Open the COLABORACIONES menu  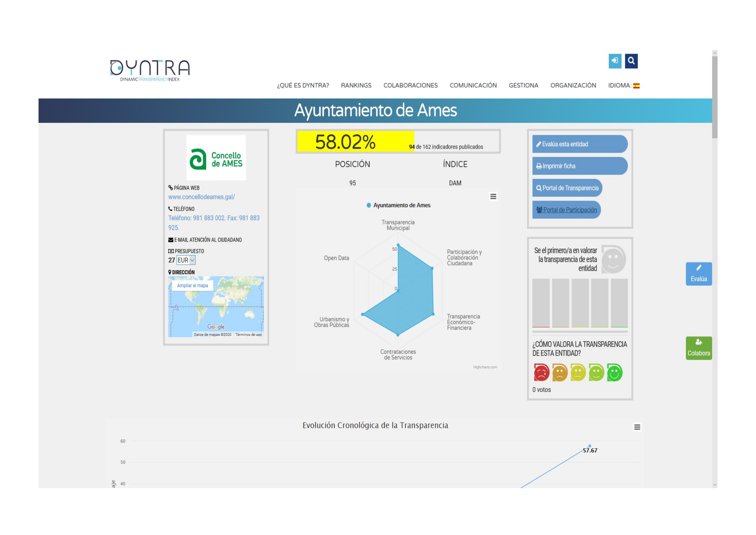(x=410, y=85)
